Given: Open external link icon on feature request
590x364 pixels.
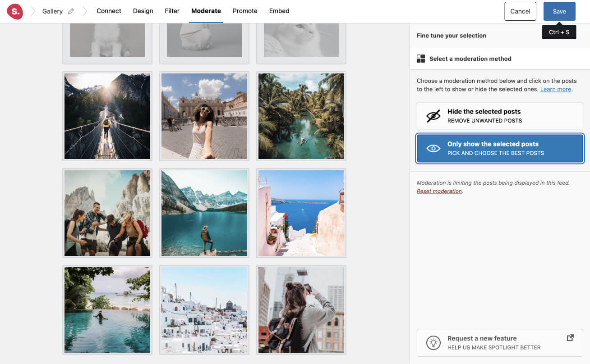Looking at the screenshot, I should click(570, 338).
